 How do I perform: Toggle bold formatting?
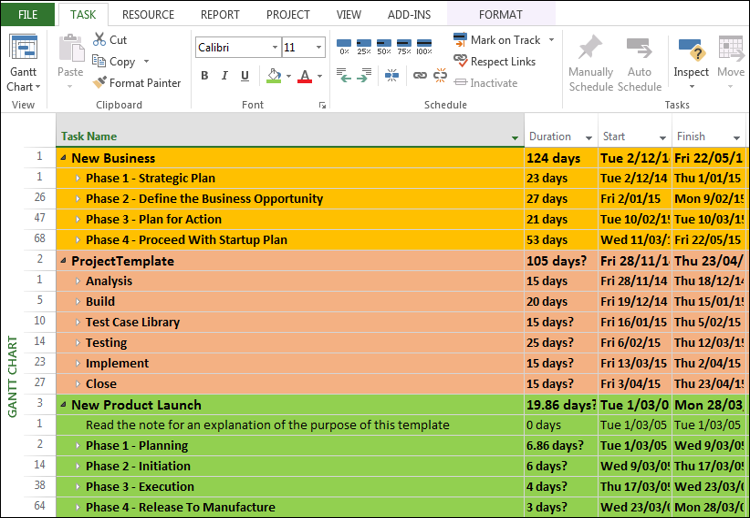coord(205,76)
